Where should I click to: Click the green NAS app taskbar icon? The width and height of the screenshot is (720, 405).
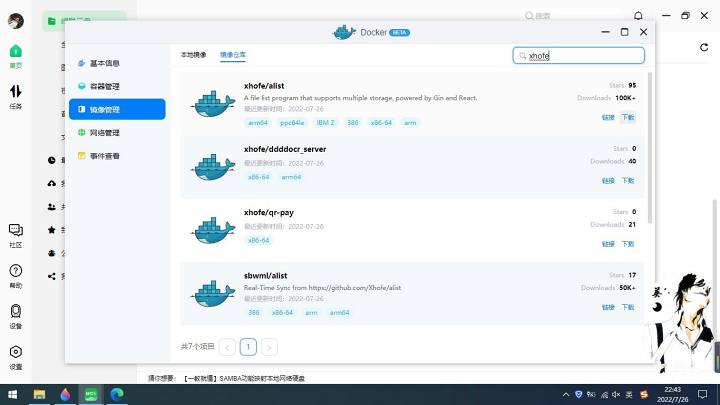(91, 394)
